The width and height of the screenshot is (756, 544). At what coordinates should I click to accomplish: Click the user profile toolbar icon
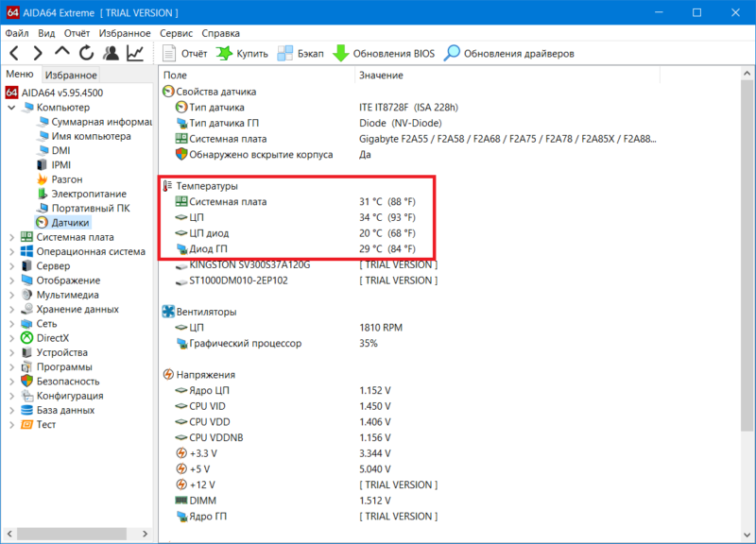pyautogui.click(x=112, y=53)
